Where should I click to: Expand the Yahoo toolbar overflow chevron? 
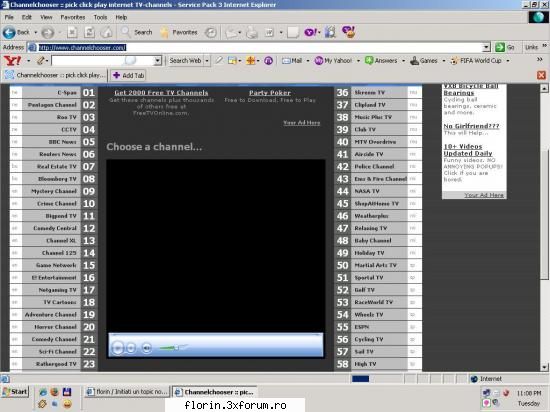[539, 60]
